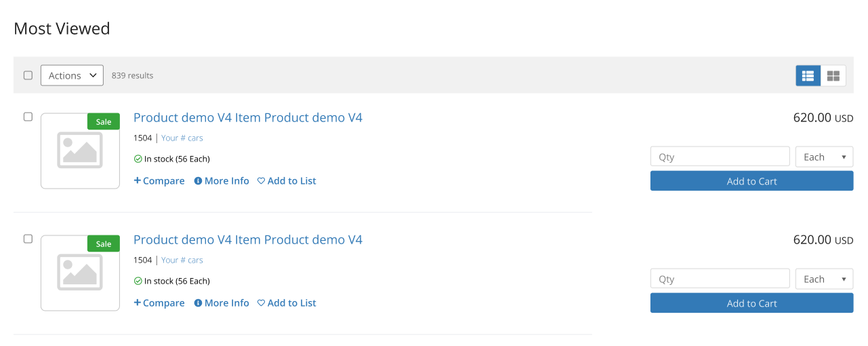The width and height of the screenshot is (868, 346).
Task: Open the first Product demo V4 Item title link
Action: coord(248,117)
